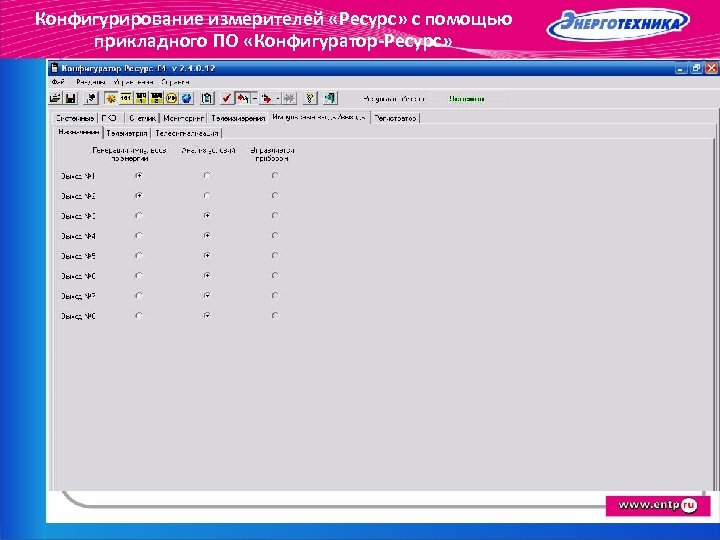Switch to the Регистратор tab
Viewport: 720px width, 540px height.
(x=395, y=118)
